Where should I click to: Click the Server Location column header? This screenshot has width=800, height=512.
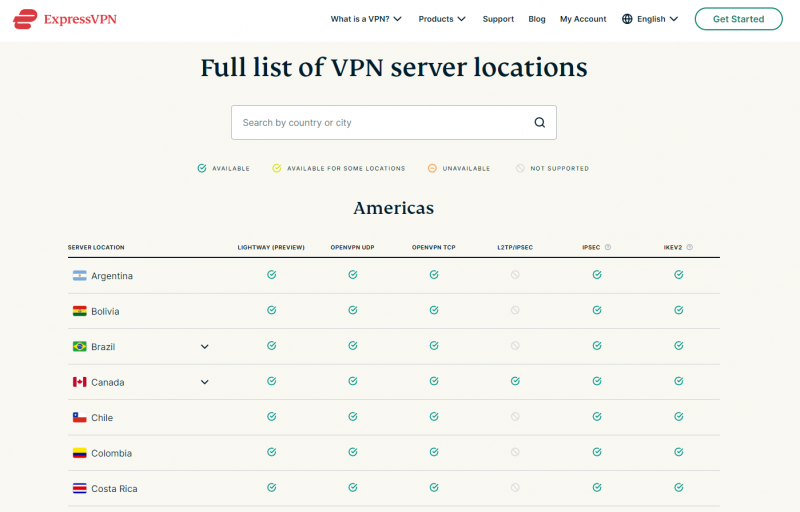(96, 247)
